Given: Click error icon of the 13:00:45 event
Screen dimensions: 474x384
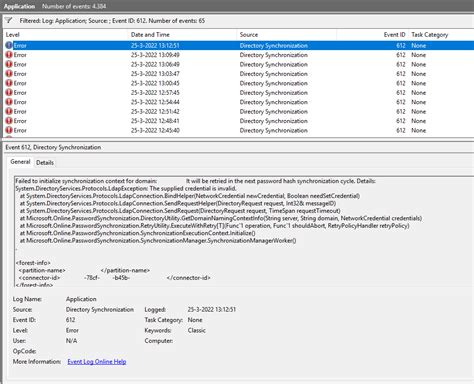Looking at the screenshot, I should pyautogui.click(x=9, y=83).
